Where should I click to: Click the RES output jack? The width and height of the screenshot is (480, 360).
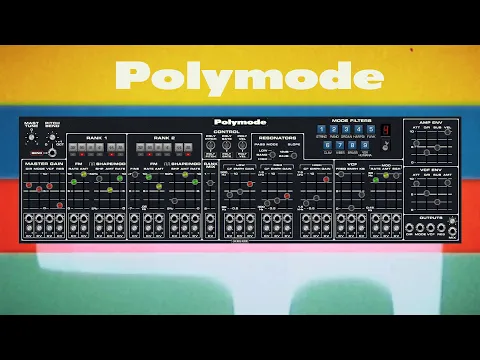coord(441,228)
